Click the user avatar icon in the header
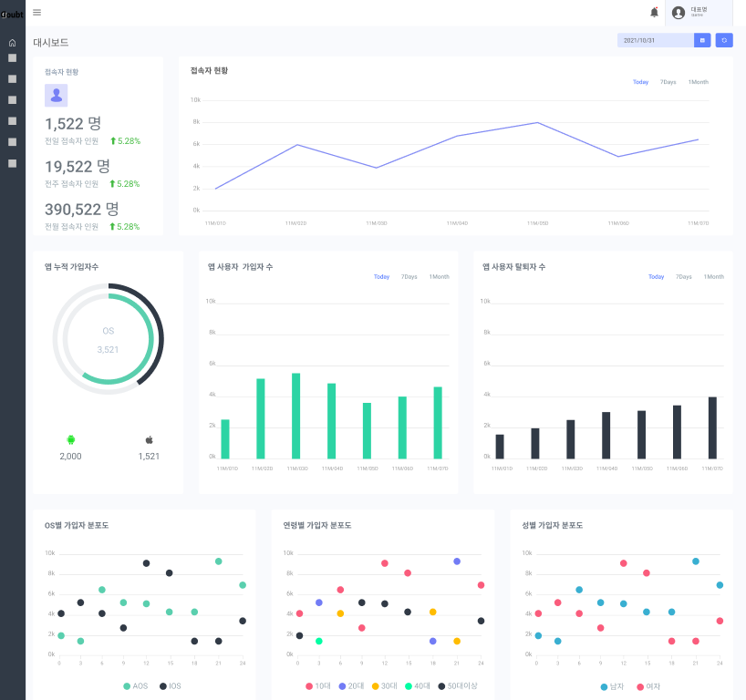 point(679,13)
